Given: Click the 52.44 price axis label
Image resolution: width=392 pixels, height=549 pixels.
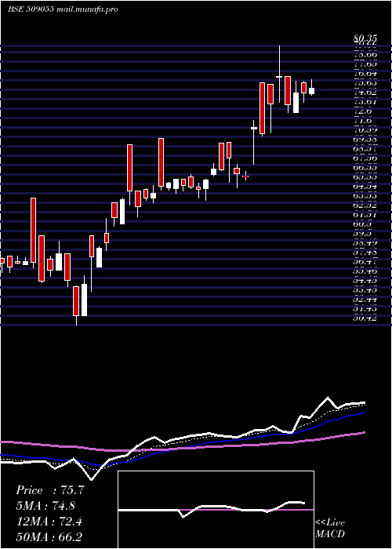Looking at the screenshot, I should 365,300.
